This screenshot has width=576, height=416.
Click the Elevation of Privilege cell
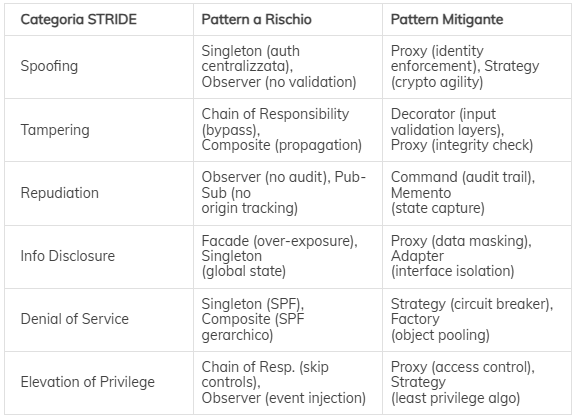click(x=99, y=383)
